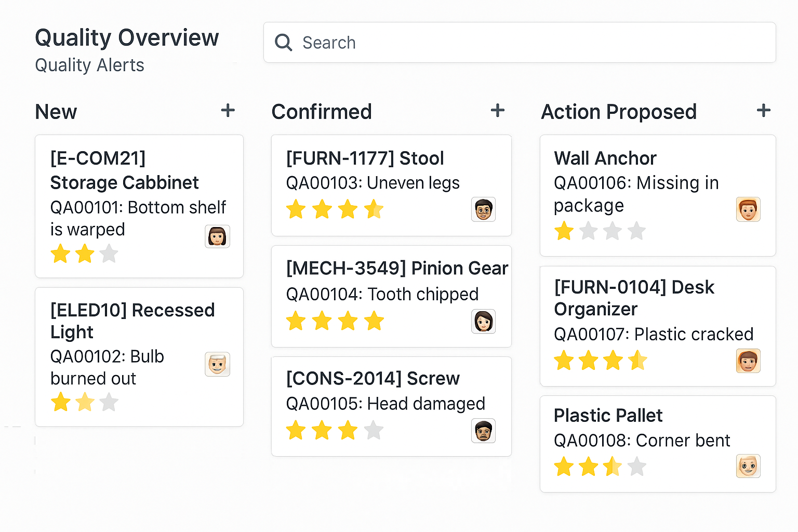Set Desk Organizer priority to fourth star

point(637,360)
